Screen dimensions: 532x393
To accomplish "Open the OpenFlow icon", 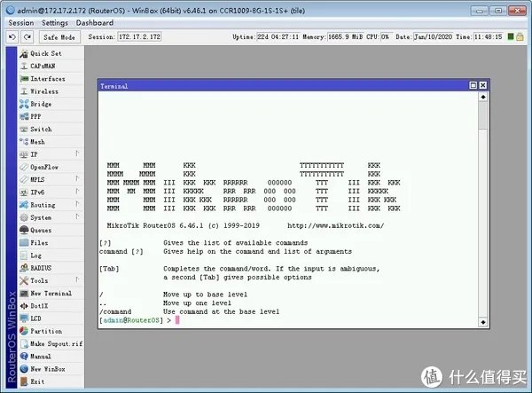I will 24,167.
